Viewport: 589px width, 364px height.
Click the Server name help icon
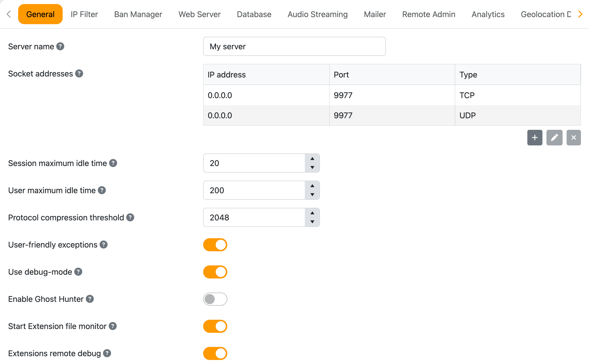point(60,46)
